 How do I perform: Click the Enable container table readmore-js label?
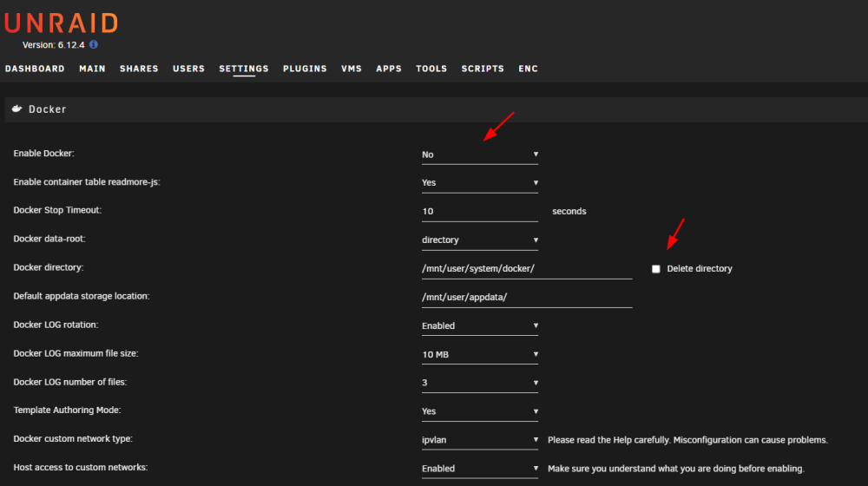pos(87,182)
